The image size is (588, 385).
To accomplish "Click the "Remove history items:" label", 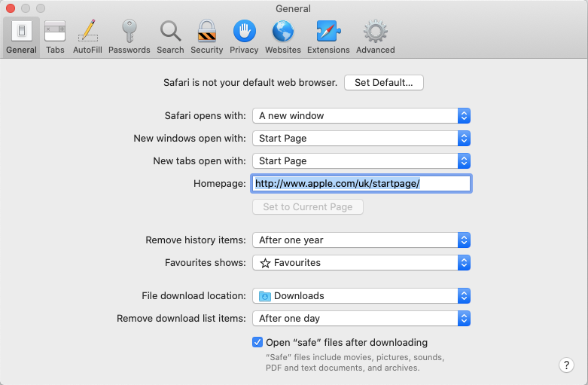I will pos(196,240).
